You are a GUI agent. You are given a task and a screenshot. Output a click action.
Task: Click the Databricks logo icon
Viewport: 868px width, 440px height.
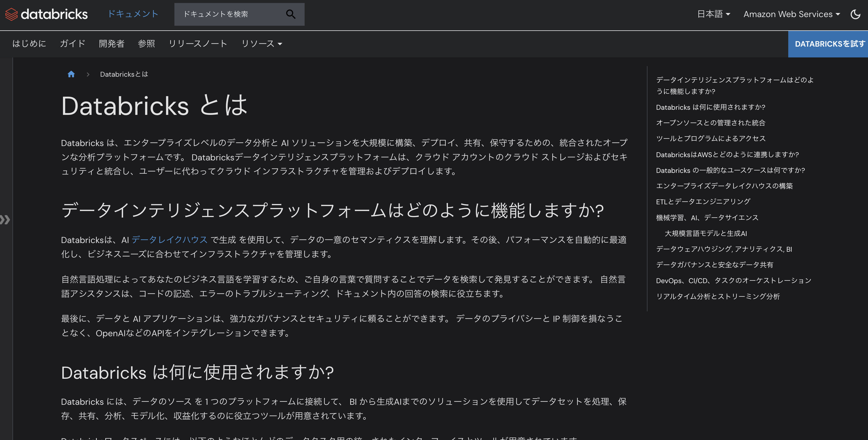point(11,14)
